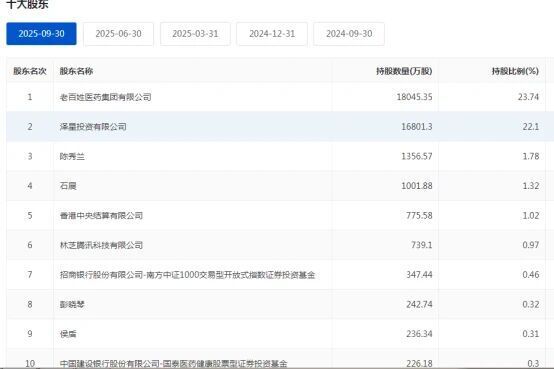Screen dimensions: 554x369
Task: Select shareholder 泽星投资有限公司
Action: click(93, 127)
